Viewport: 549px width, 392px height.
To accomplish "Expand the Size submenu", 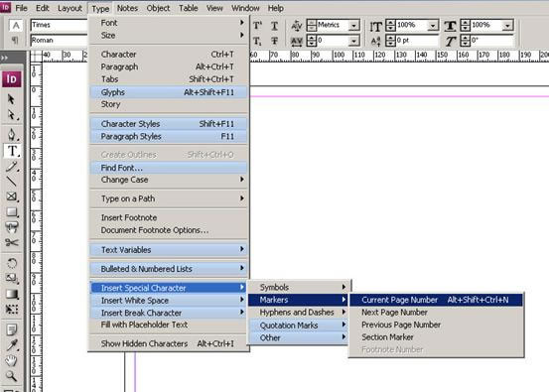I will click(169, 36).
